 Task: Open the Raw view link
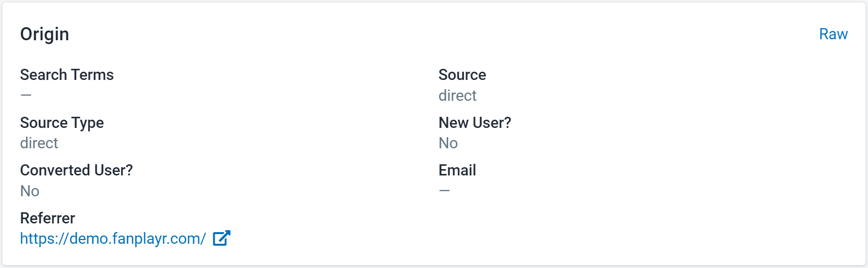(x=833, y=34)
